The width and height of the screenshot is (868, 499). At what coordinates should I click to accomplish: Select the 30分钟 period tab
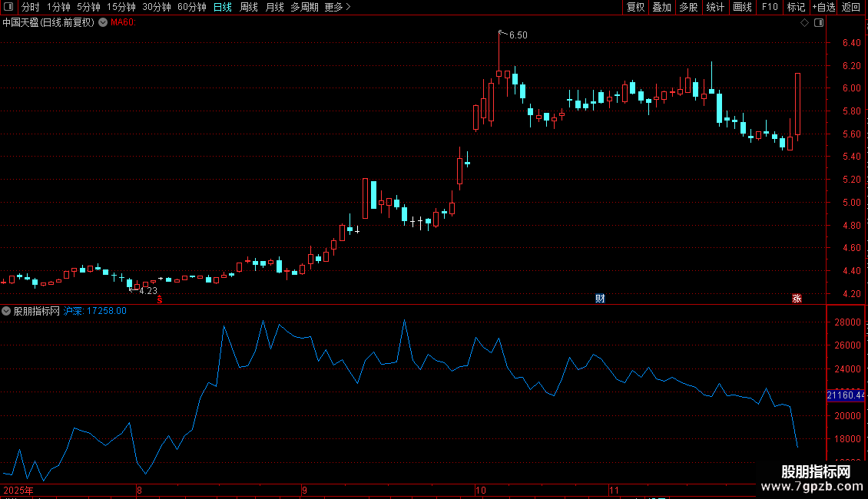(156, 7)
